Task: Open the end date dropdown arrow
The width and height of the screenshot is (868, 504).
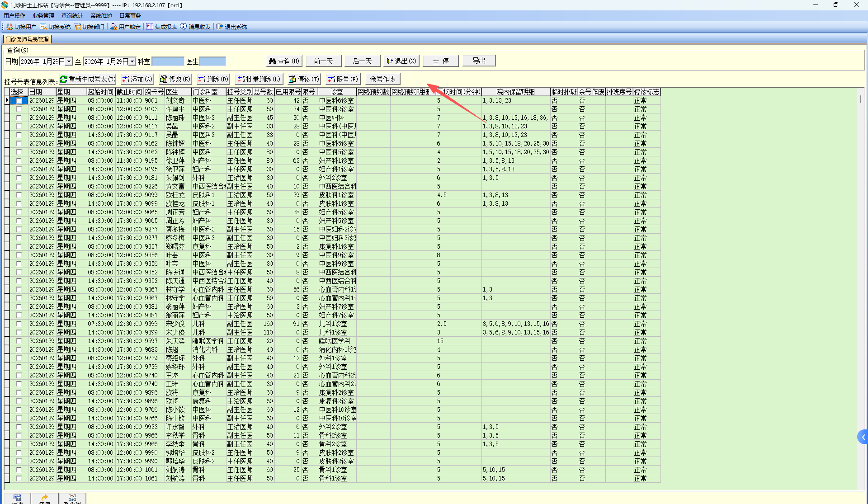Action: [132, 61]
